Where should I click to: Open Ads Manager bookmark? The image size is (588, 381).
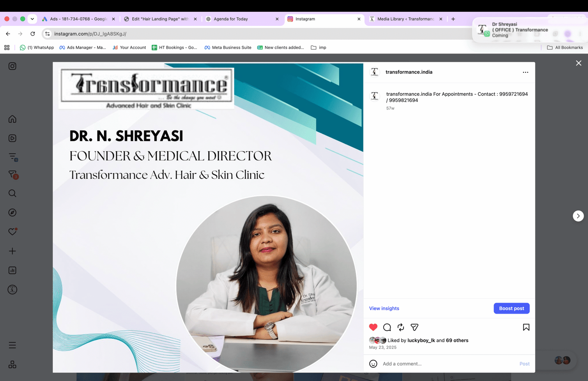point(83,47)
